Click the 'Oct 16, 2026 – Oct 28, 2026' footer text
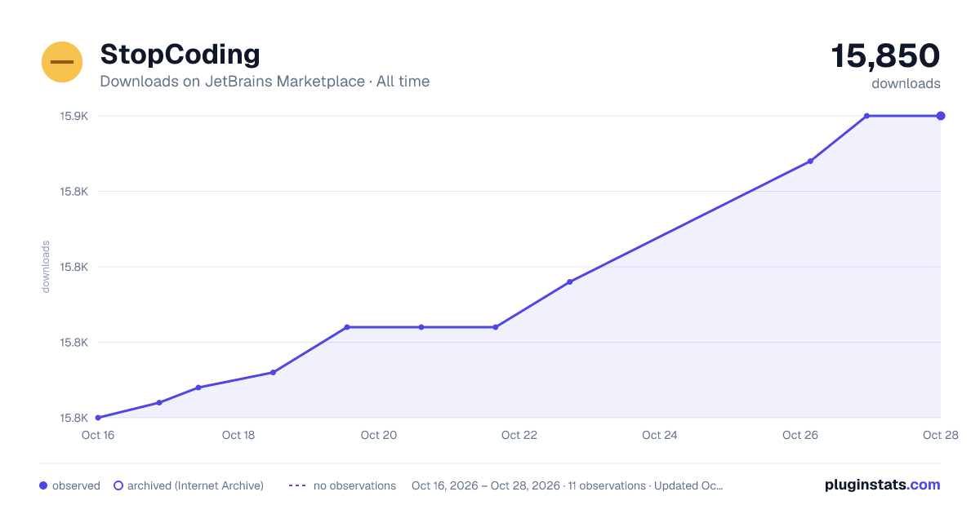Viewport: 980px width, 514px height. pos(486,485)
